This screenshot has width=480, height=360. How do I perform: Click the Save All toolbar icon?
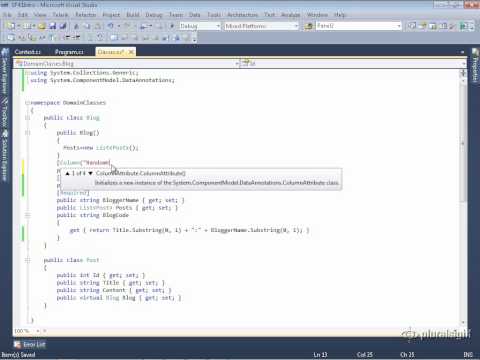tap(63, 26)
